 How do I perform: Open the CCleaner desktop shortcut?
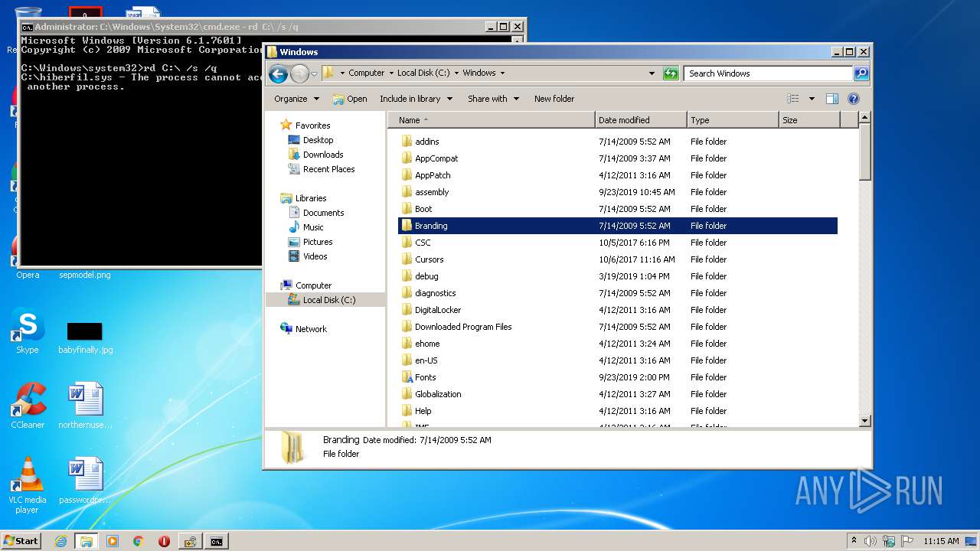28,406
